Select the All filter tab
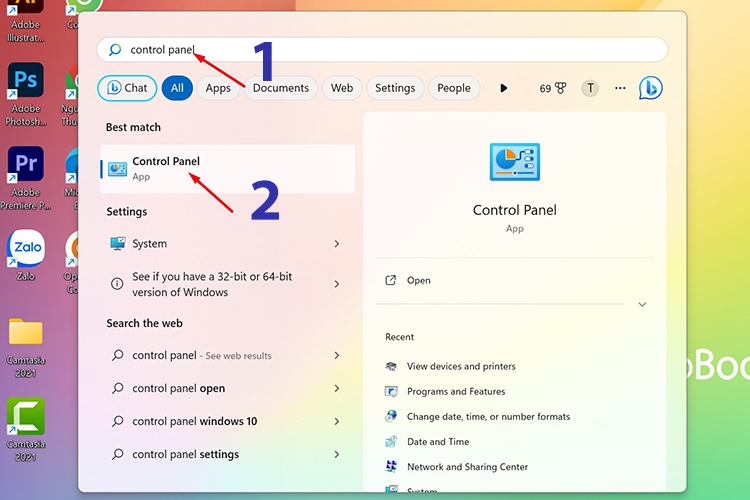The height and width of the screenshot is (500, 750). click(177, 88)
